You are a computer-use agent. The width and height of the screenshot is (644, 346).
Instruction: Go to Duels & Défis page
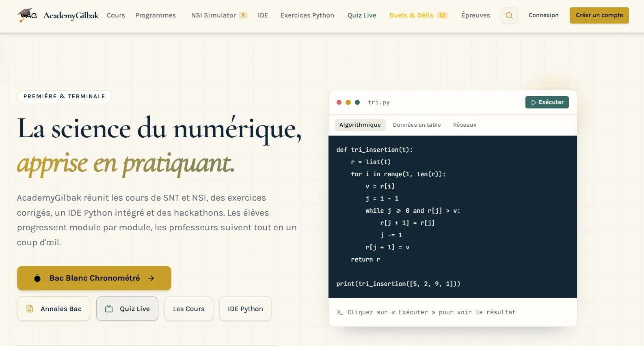[x=411, y=15]
